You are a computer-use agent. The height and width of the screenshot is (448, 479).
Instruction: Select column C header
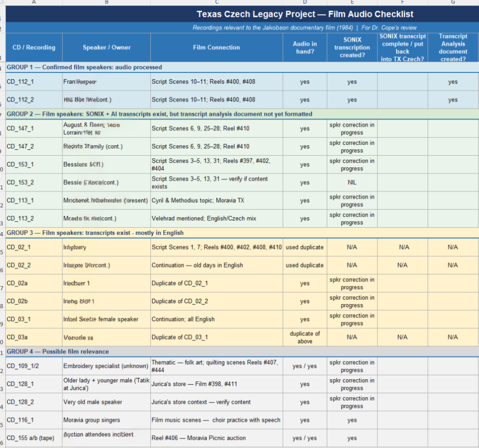pos(217,2)
